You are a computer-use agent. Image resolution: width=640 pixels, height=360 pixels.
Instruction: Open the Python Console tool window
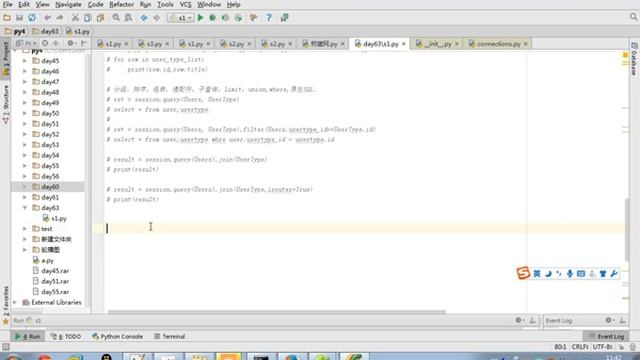[x=118, y=336]
